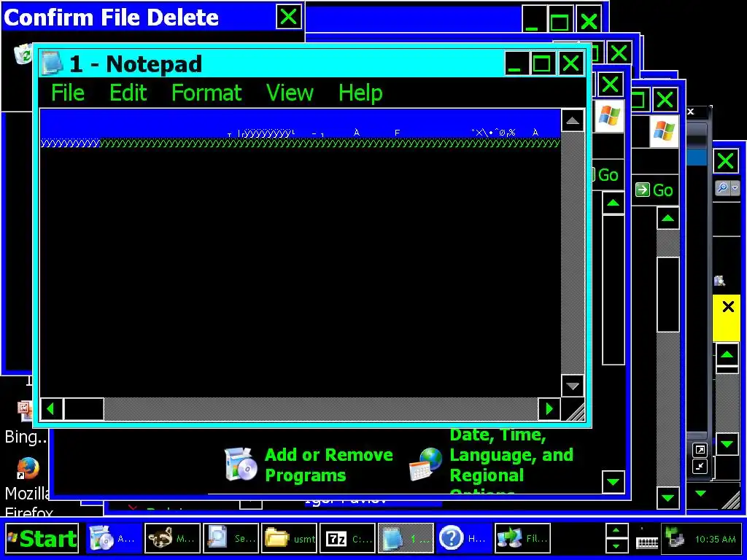Click the 10:35 AM clock

(715, 539)
